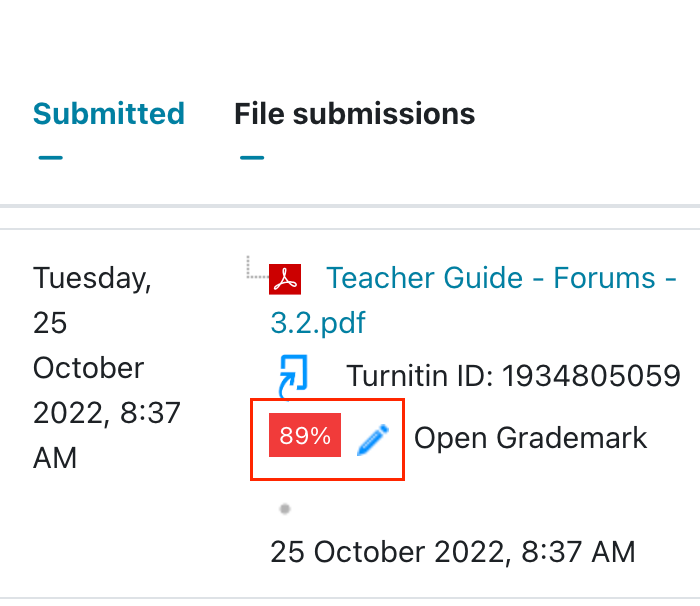Open the 89% similarity score badge
The height and width of the screenshot is (606, 700).
point(305,437)
